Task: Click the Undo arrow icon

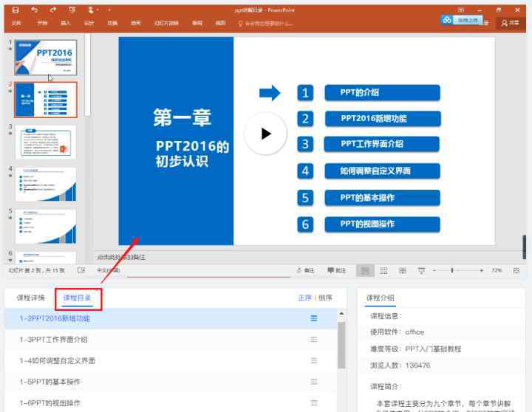Action: [34, 10]
